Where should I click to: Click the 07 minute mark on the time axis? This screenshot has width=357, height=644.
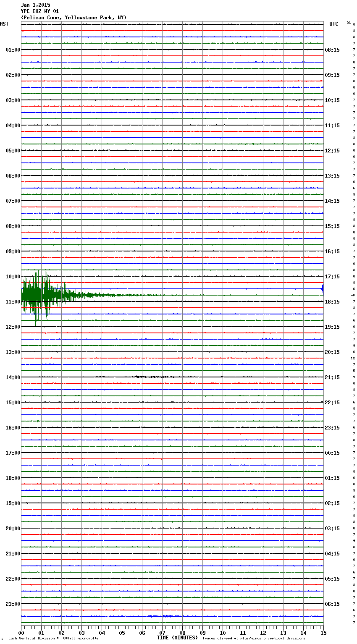[162, 633]
